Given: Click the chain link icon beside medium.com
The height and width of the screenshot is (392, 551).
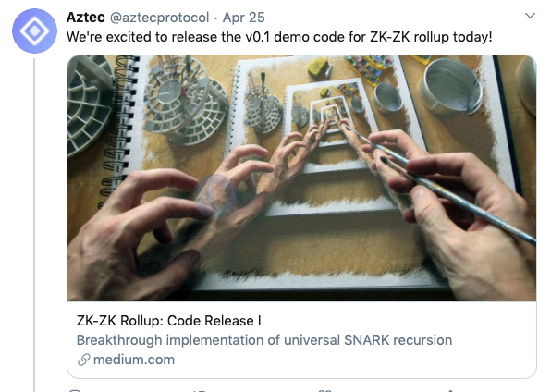Looking at the screenshot, I should point(83,360).
